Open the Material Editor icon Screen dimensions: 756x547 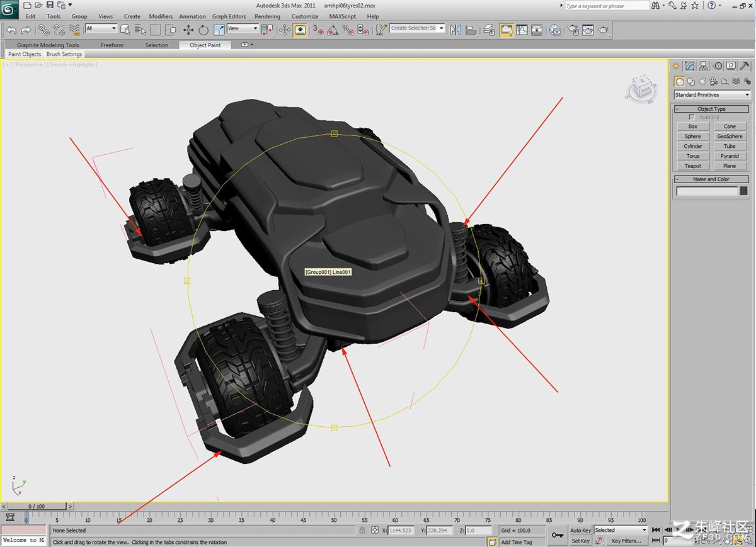tap(555, 30)
